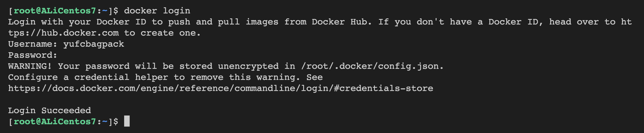Click the "Username:" prompt label
This screenshot has width=644, height=133.
tap(33, 44)
